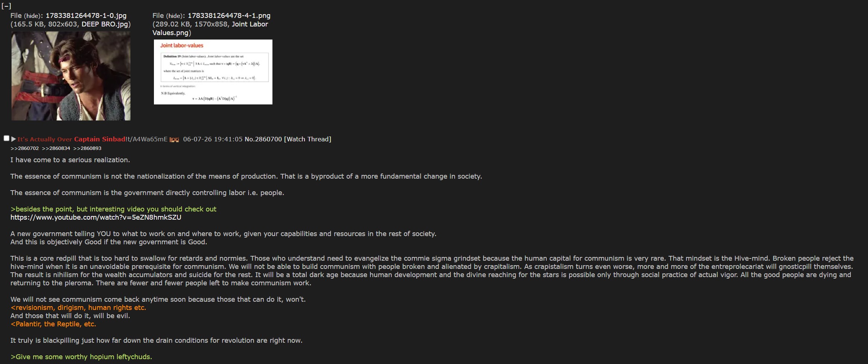Hide the first attached file
Image resolution: width=868 pixels, height=364 pixels.
pyautogui.click(x=33, y=16)
